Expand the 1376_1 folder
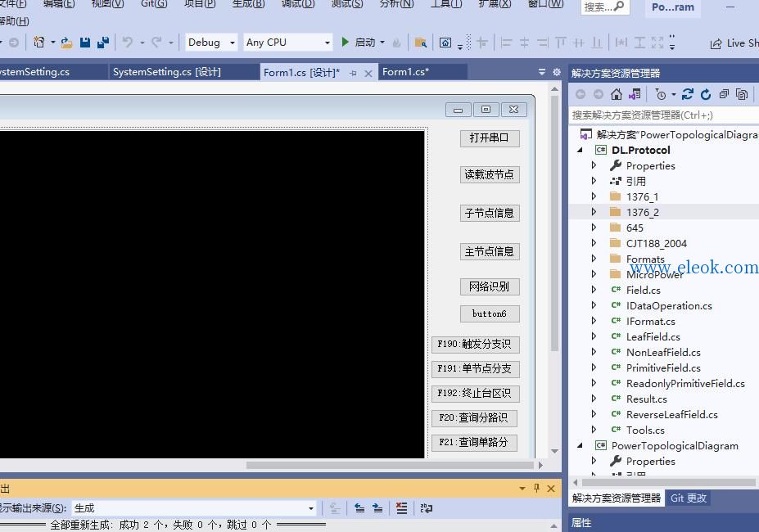759x532 pixels. pyautogui.click(x=594, y=196)
